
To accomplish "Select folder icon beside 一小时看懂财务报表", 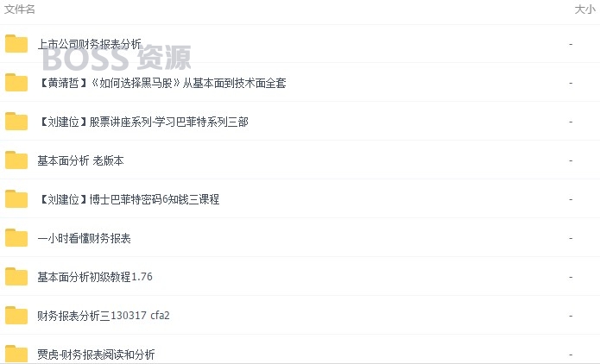I will coord(16,238).
